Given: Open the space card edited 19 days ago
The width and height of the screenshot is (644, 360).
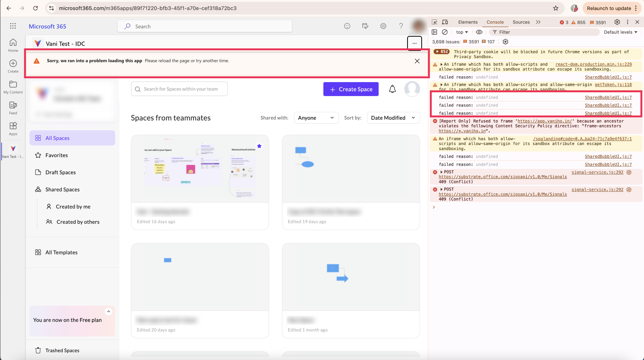Looking at the screenshot, I should 351,183.
